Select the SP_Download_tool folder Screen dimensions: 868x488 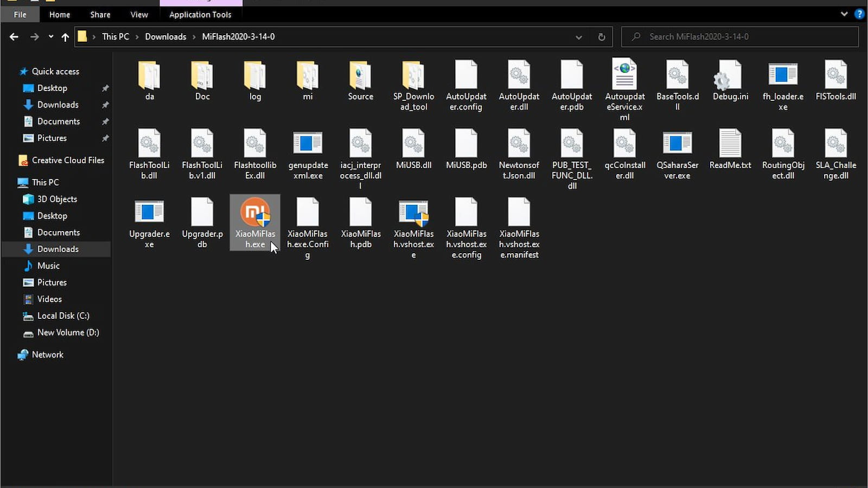(413, 76)
